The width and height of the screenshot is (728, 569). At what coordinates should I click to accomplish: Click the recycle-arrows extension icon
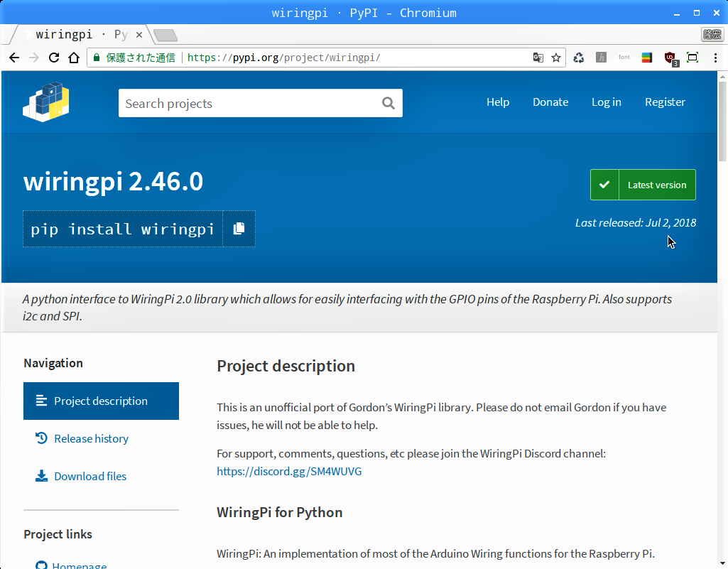pyautogui.click(x=579, y=58)
